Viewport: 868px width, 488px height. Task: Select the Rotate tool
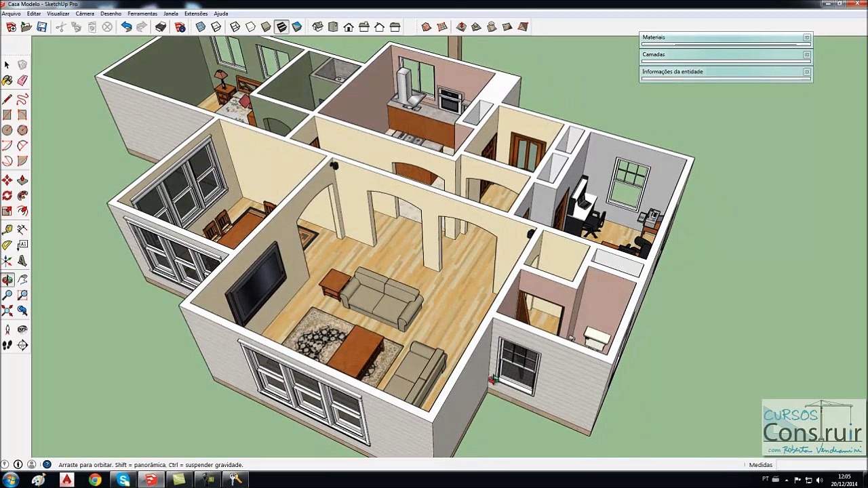[7, 195]
